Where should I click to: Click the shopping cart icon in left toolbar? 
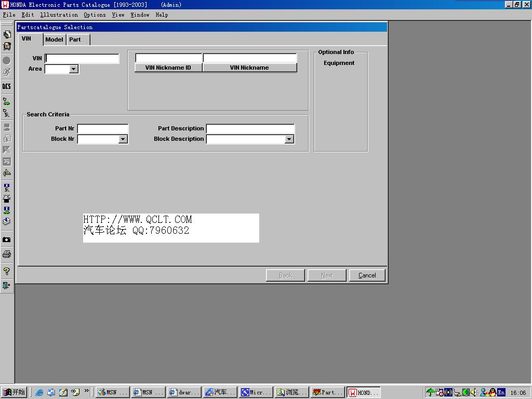(x=6, y=46)
